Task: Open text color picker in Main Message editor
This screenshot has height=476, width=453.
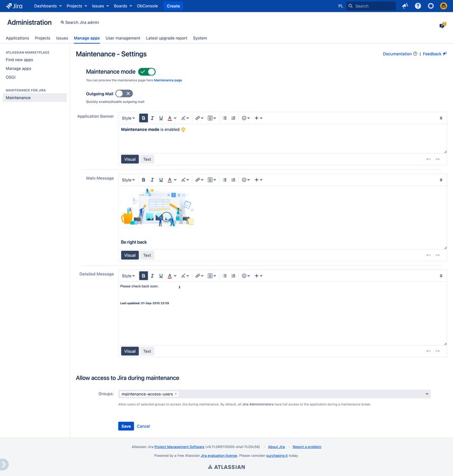Action: [x=172, y=180]
